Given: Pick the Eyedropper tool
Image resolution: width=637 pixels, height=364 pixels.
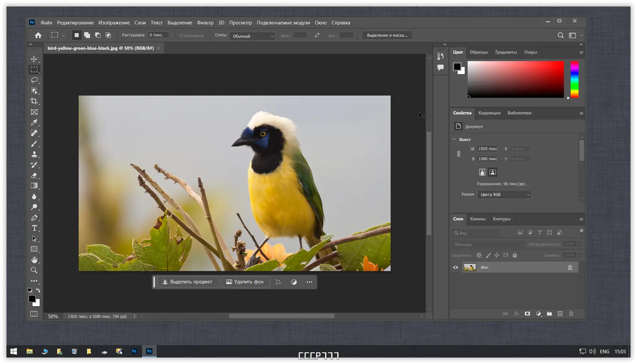Looking at the screenshot, I should click(x=34, y=123).
